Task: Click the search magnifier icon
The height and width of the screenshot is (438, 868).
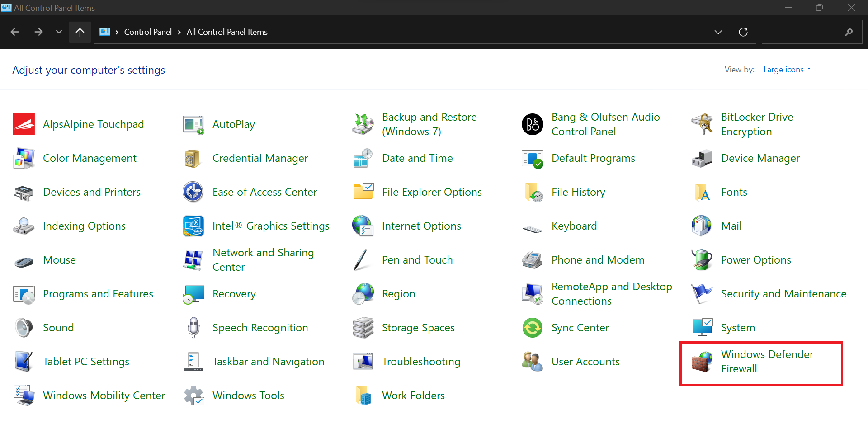Action: click(x=849, y=32)
